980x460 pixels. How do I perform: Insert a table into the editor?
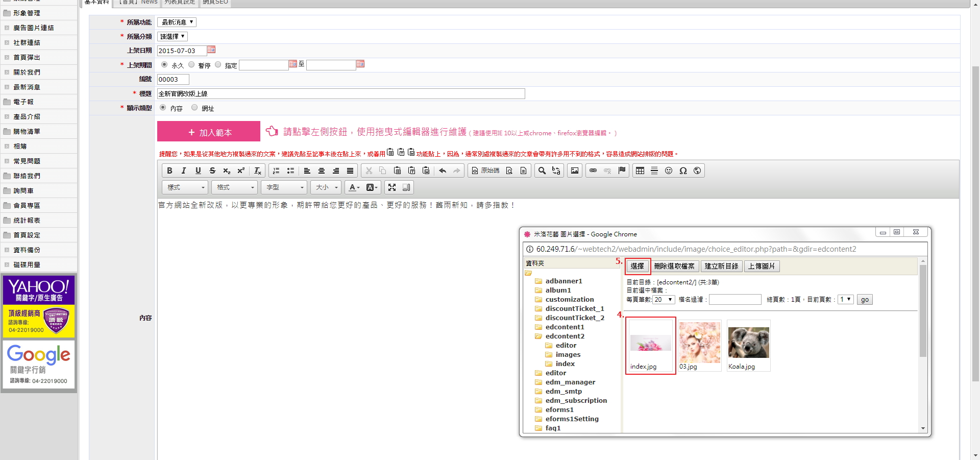coord(640,171)
